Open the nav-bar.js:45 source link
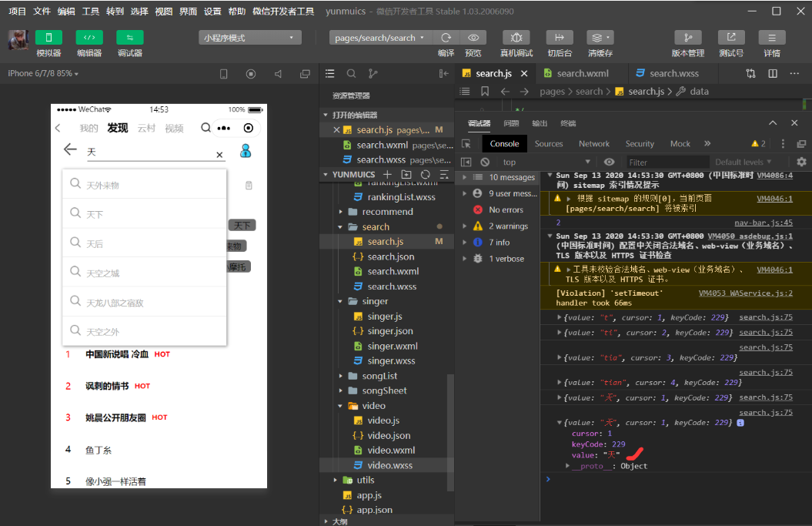Image resolution: width=812 pixels, height=526 pixels. (x=764, y=223)
